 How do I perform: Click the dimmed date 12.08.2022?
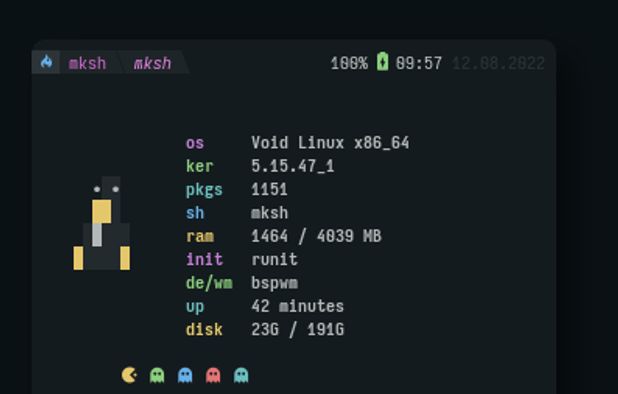pyautogui.click(x=499, y=63)
